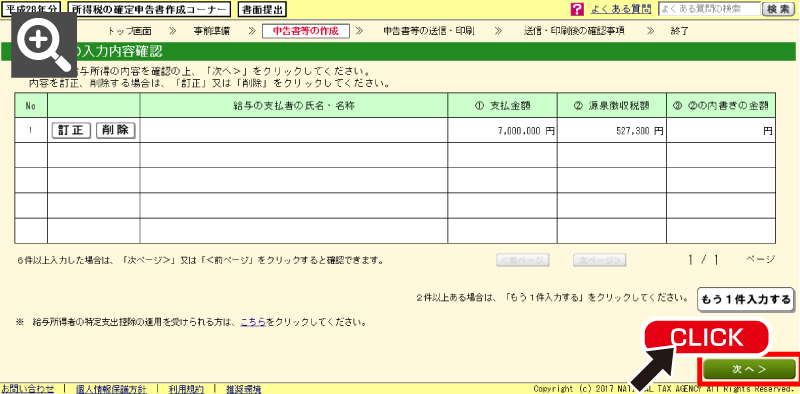Click the 訂正 button in row 1
This screenshot has width=800, height=394.
click(x=71, y=130)
